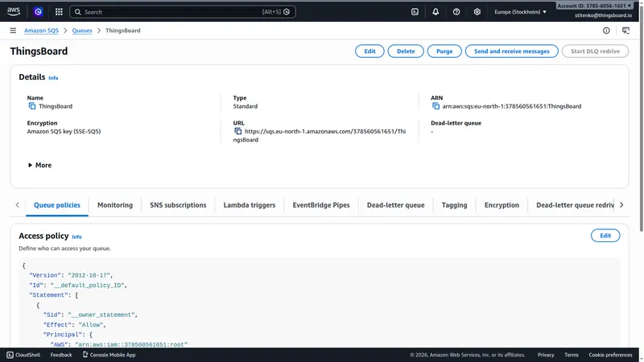Click the Edit queue button
644x362 pixels.
369,51
